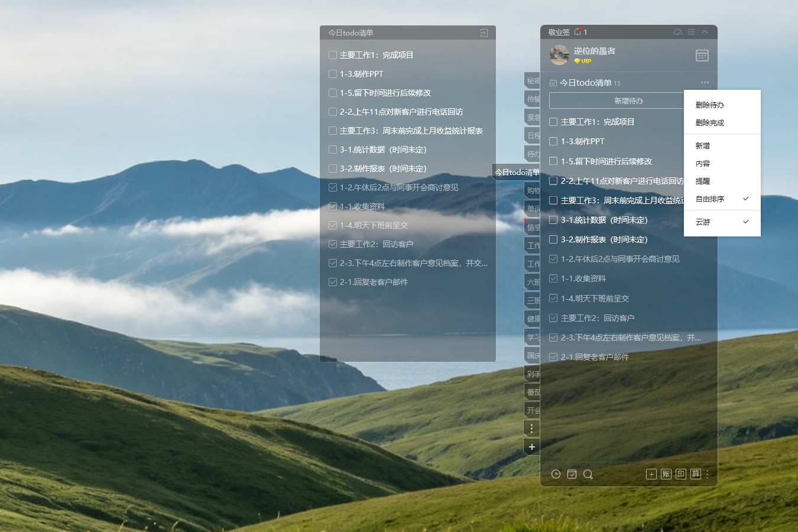Add a new category tab with the plus button
Image resolution: width=798 pixels, height=532 pixels.
point(531,447)
